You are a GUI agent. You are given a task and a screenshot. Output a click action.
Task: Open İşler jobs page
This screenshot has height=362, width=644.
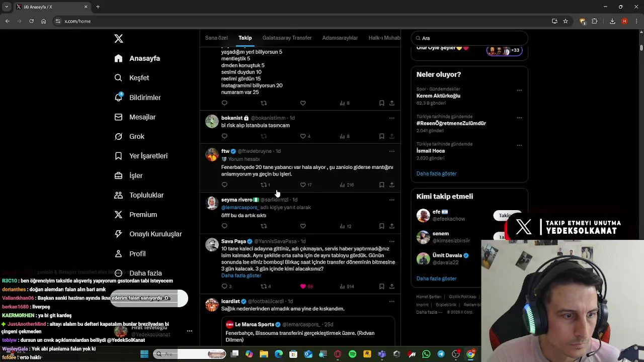pyautogui.click(x=128, y=175)
